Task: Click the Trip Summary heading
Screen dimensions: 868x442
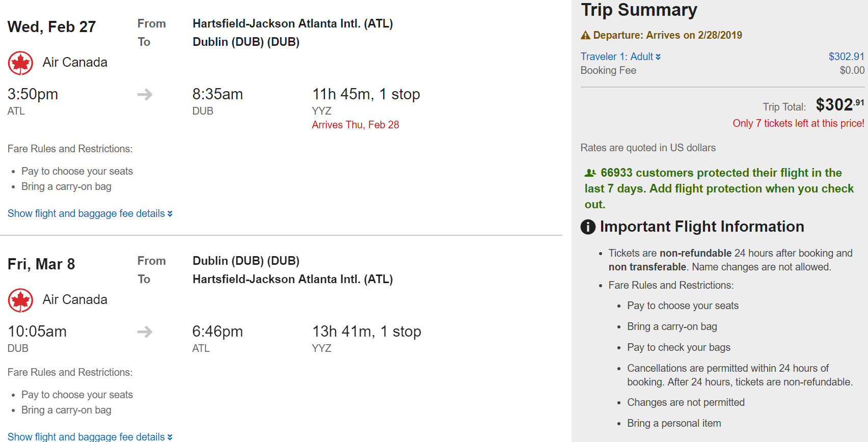Action: [x=639, y=10]
